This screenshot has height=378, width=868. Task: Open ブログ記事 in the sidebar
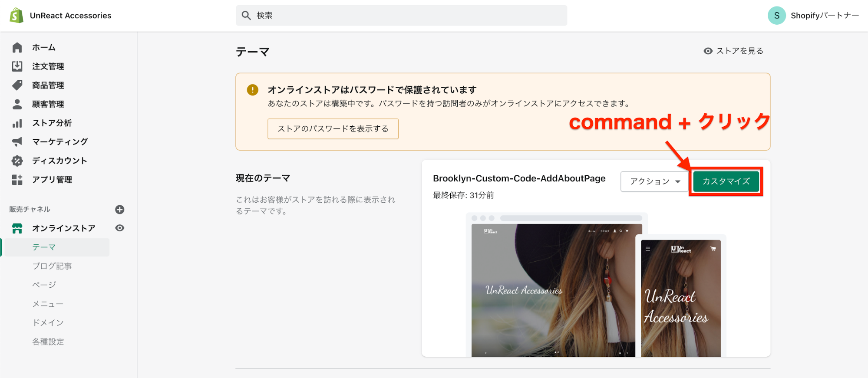pos(52,266)
